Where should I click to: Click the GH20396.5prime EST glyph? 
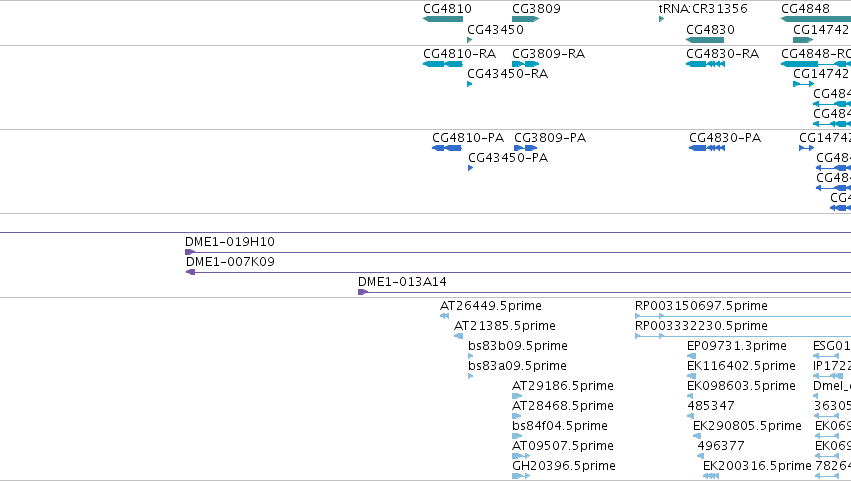click(521, 476)
